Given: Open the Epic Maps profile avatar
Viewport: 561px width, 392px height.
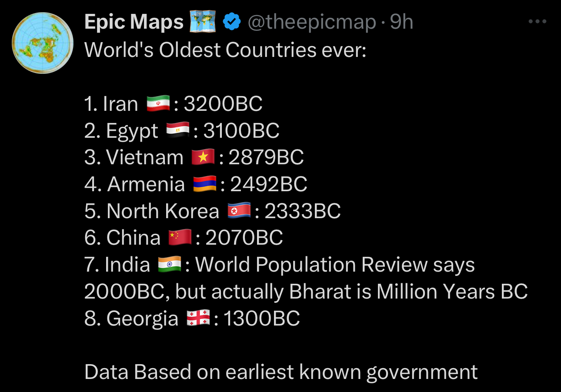Looking at the screenshot, I should click(43, 43).
